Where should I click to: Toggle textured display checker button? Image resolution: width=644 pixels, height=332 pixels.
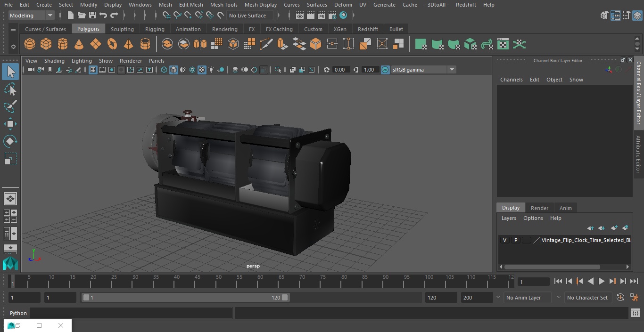[202, 70]
